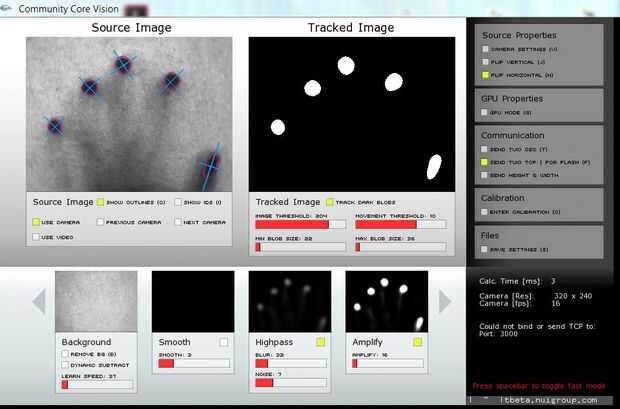Image resolution: width=620 pixels, height=409 pixels.
Task: Click the Camera [fps] 16 readout
Action: click(x=520, y=303)
